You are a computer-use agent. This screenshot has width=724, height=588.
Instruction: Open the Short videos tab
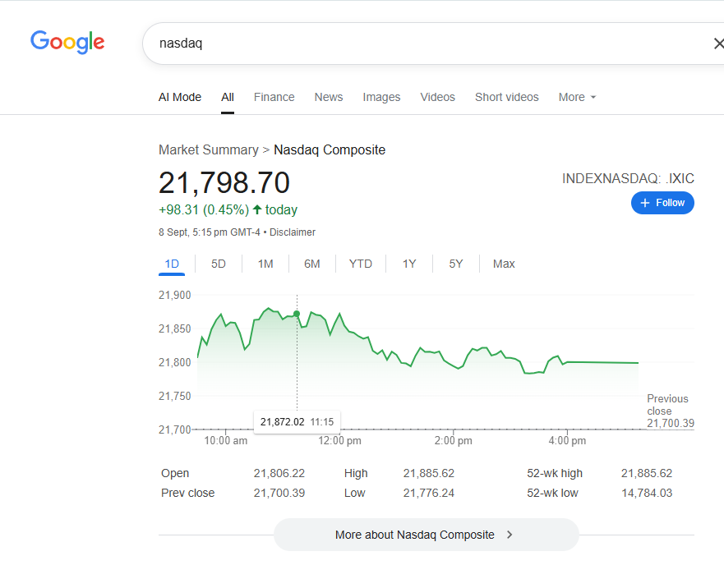[x=506, y=97]
